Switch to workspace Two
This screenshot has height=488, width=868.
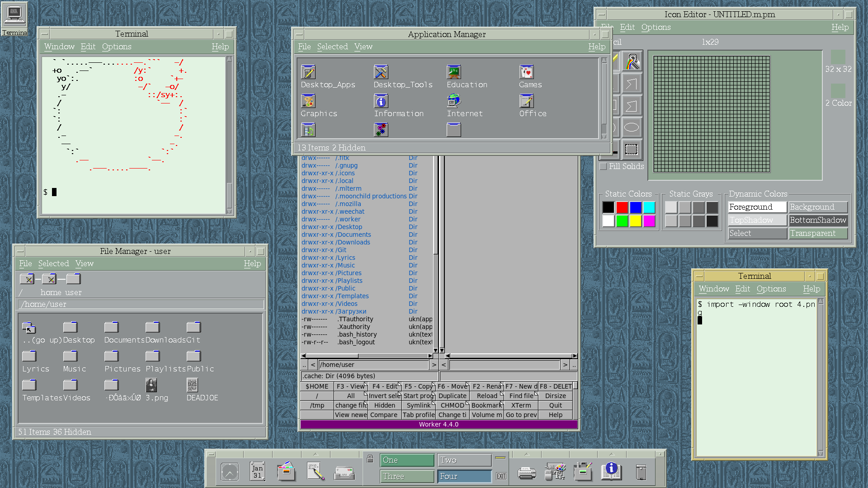click(x=465, y=460)
